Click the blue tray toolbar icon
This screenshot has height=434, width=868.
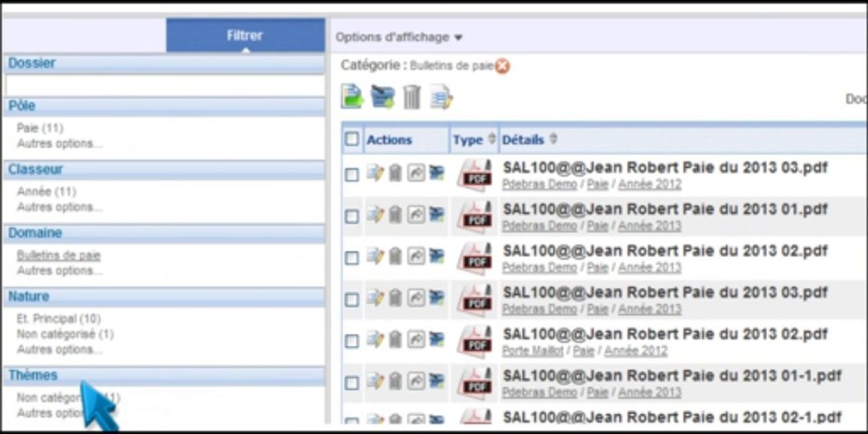(383, 96)
